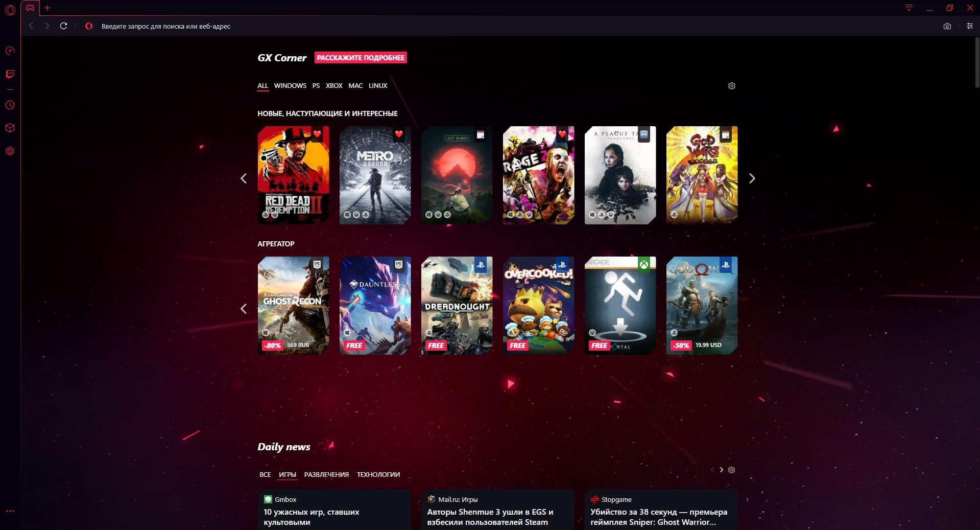
Task: Toggle heart favorite on Metro Exodus card
Action: coord(399,134)
